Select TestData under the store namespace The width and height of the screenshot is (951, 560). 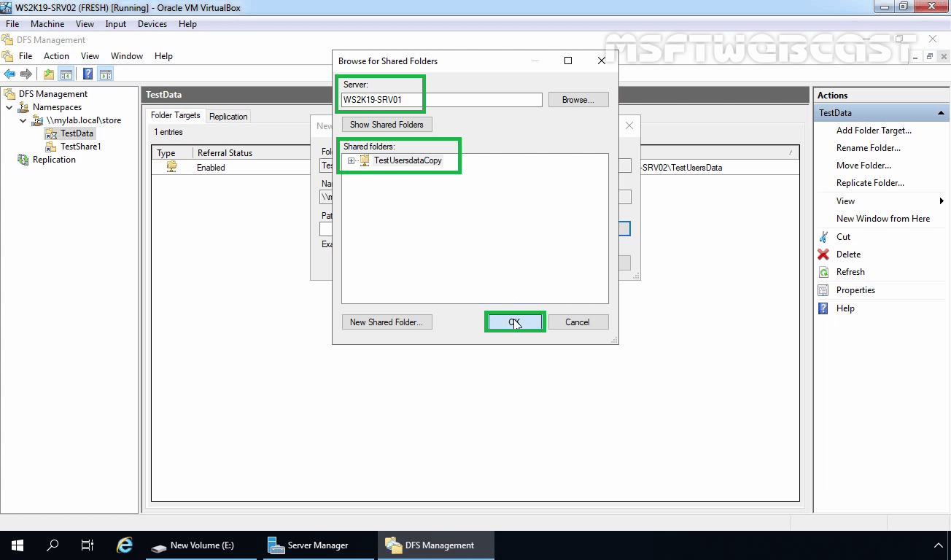click(75, 133)
